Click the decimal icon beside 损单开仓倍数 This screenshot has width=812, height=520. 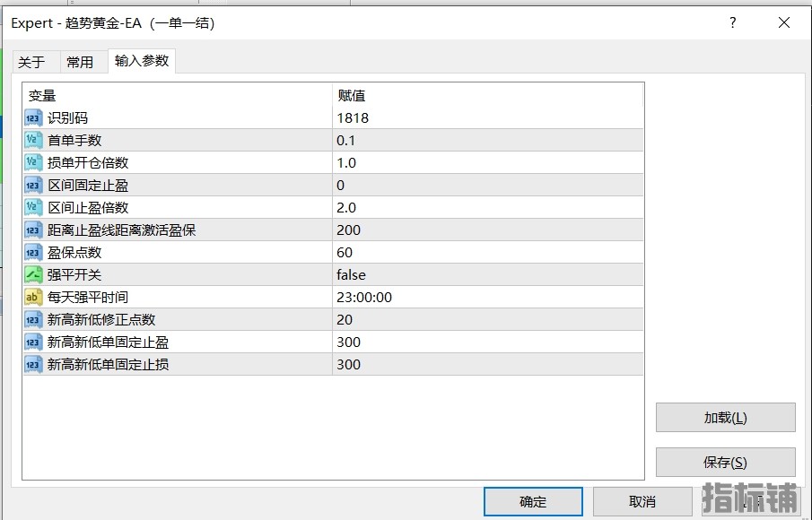coord(33,162)
